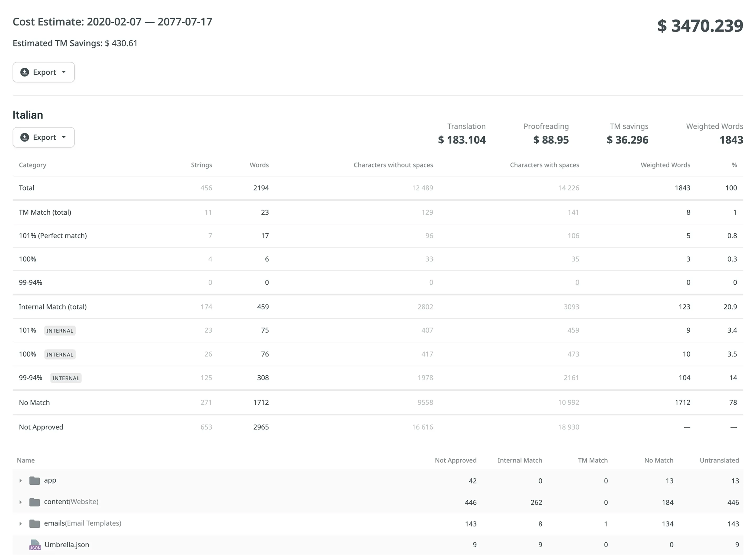Screen dimensions: 756x555
Task: Expand the content (Website) folder
Action: click(x=20, y=502)
